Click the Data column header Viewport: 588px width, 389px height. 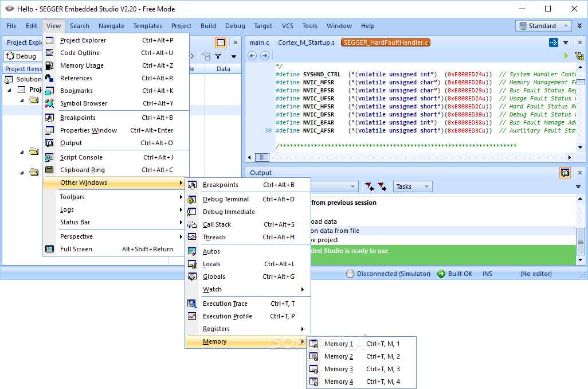coord(223,69)
